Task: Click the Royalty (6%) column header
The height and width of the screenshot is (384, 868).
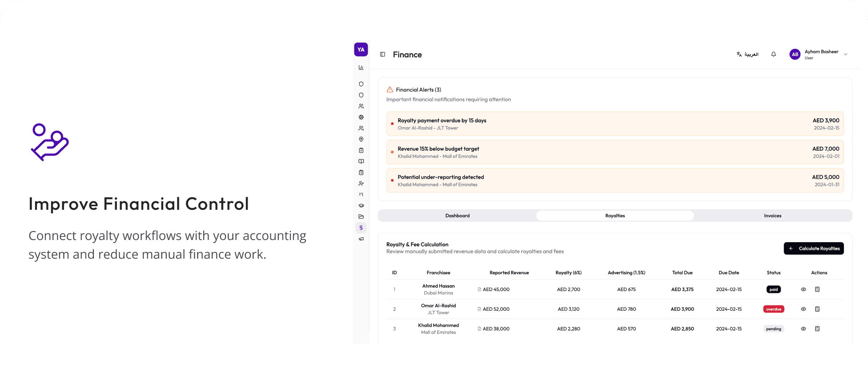Action: point(568,273)
